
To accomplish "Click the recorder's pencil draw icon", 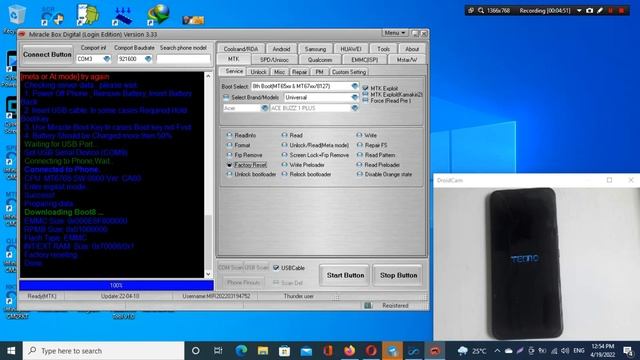I will click(x=600, y=11).
